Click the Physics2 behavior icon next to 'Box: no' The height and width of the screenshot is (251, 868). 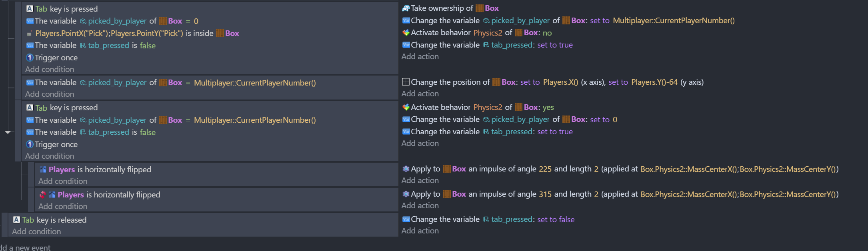click(406, 33)
